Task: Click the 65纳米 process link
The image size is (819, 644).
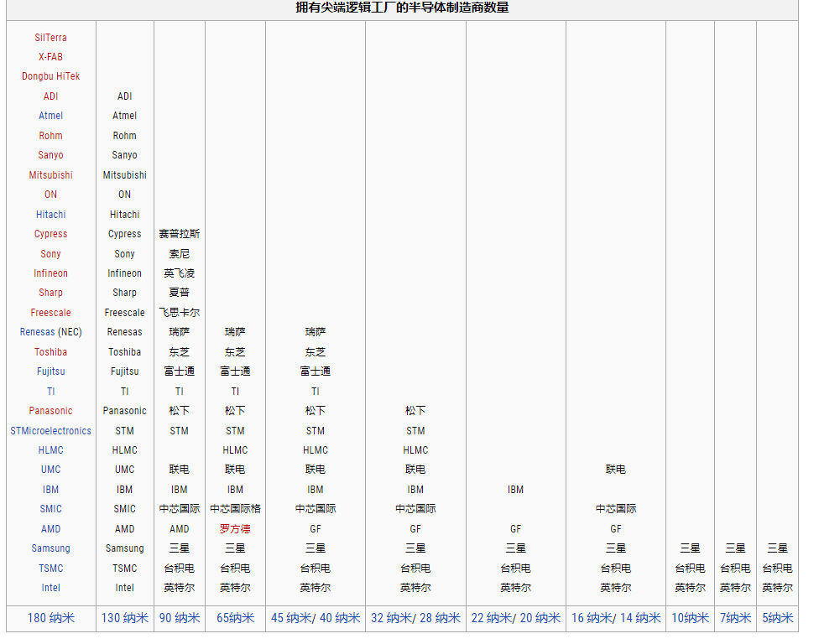Action: pos(236,618)
